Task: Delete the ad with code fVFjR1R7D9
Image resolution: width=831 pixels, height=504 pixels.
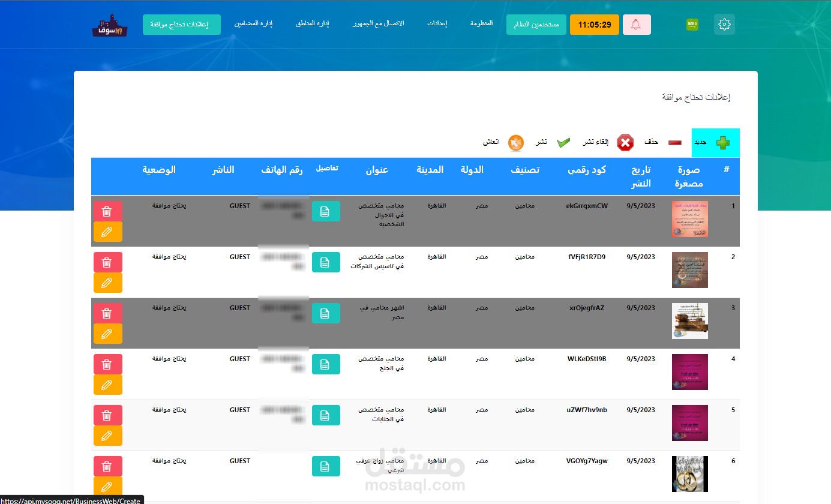Action: 108,262
